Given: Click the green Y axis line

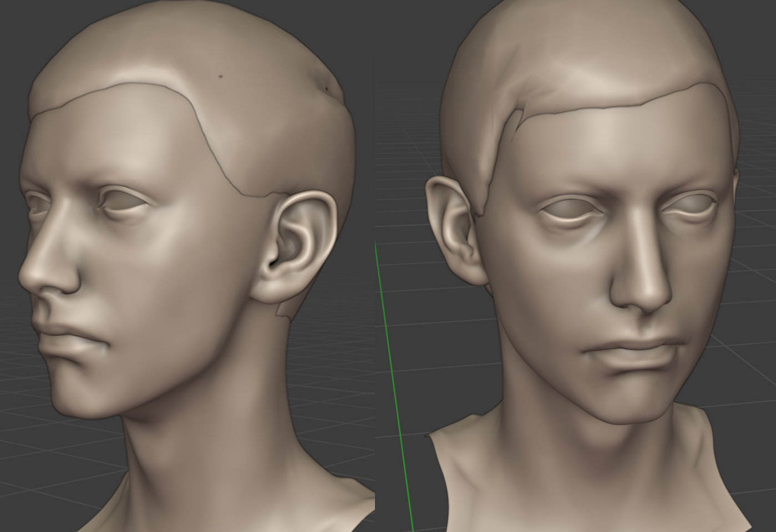Looking at the screenshot, I should 394,388.
